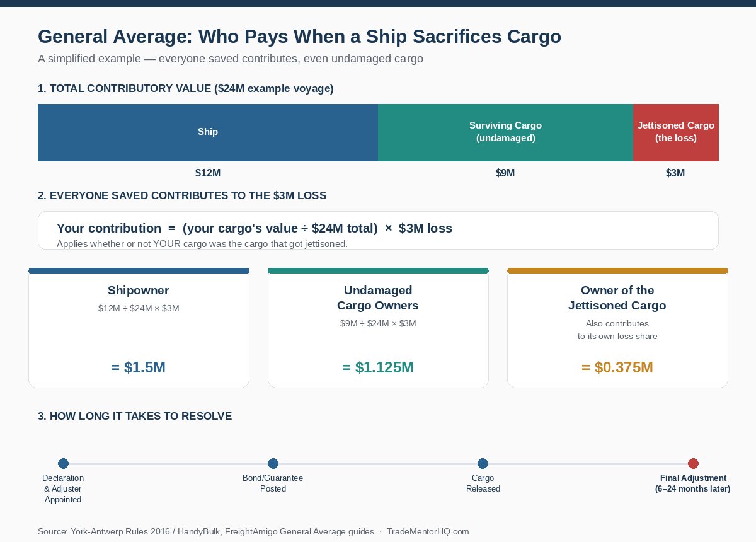Click the '3. HOW LONG IT TAKES TO RESOLVE' heading

tap(135, 417)
